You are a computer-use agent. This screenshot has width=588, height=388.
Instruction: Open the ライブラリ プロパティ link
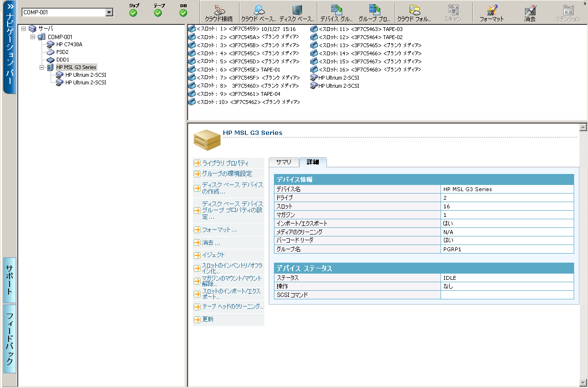coord(225,163)
